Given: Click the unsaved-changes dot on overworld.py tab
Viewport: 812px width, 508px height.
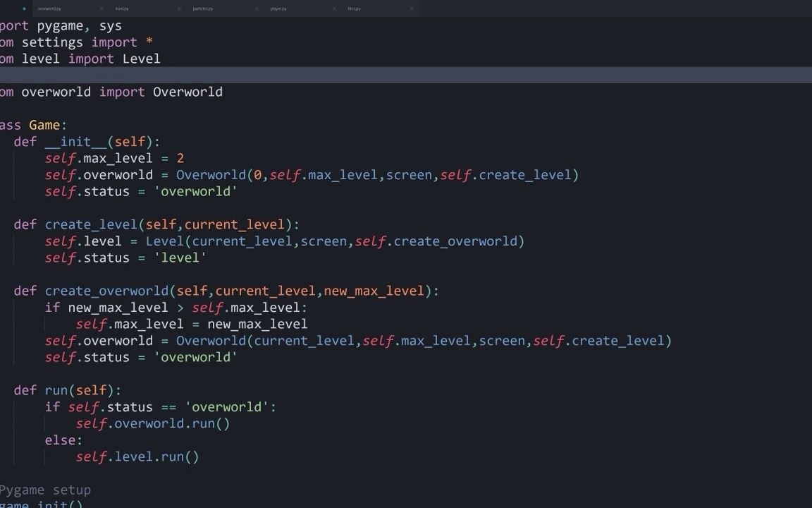Looking at the screenshot, I should [x=23, y=8].
